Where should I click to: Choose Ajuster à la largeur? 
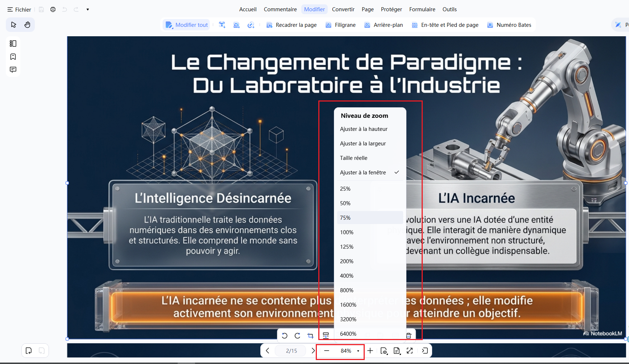point(370,144)
